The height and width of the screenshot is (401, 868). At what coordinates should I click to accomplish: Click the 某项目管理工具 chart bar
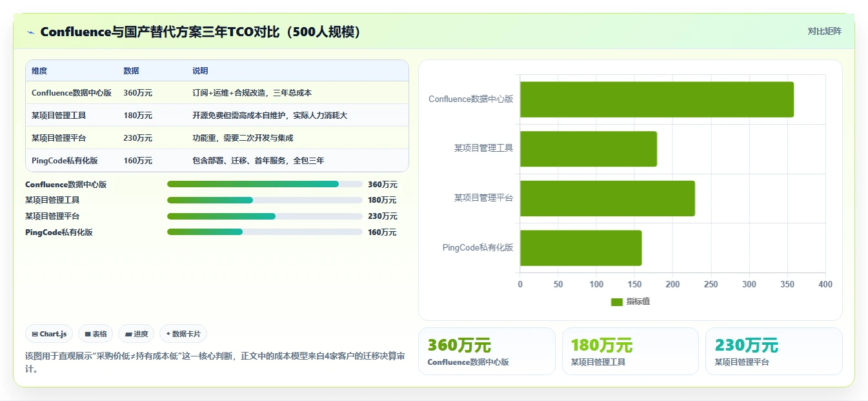click(x=589, y=149)
